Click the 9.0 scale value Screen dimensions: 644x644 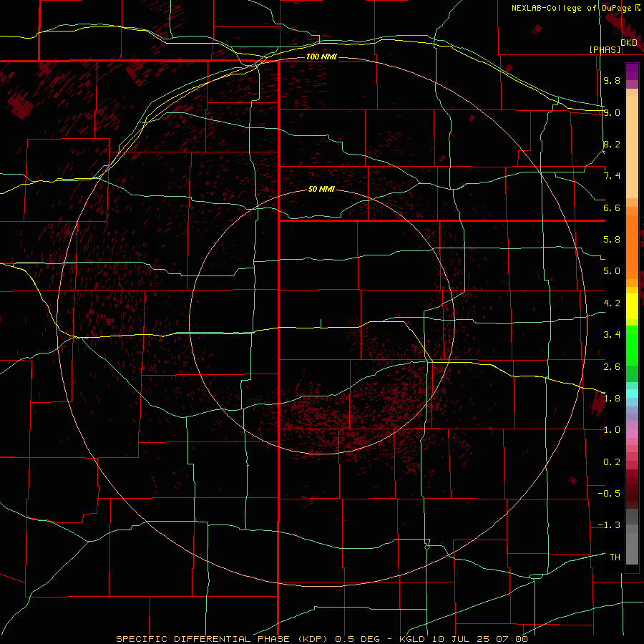(612, 112)
